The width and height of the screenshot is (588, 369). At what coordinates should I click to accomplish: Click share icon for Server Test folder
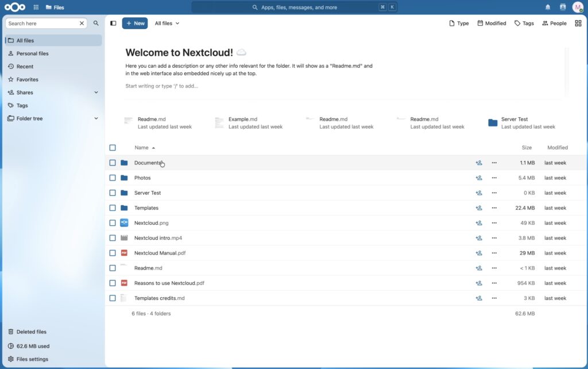(479, 193)
